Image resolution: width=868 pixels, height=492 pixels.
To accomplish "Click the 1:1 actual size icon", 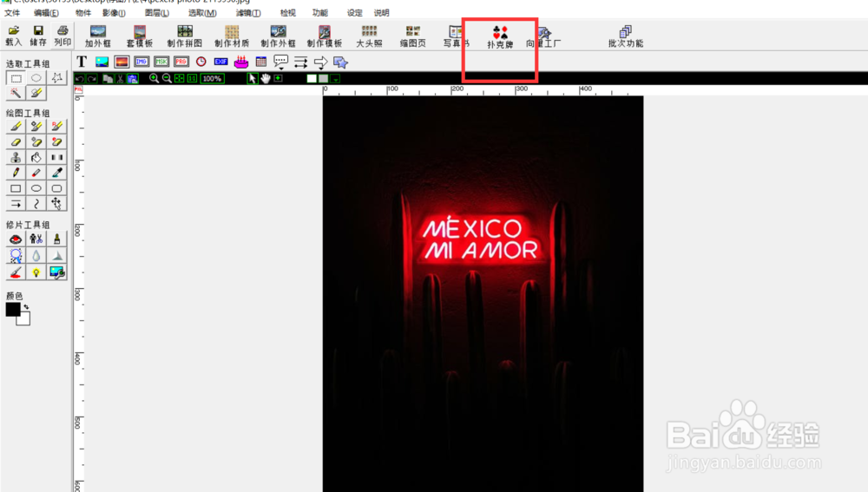I will (192, 79).
